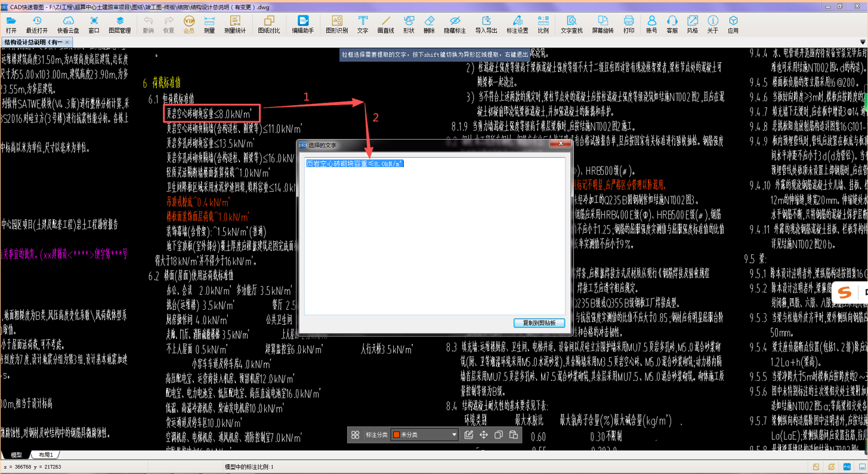Image resolution: width=868 pixels, height=474 pixels.
Task: Click the edit icon in annotation toolbar
Action: 469,435
